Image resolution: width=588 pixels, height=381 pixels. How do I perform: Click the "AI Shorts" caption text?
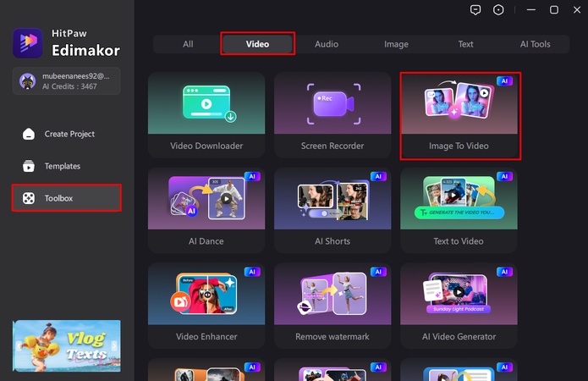pyautogui.click(x=332, y=241)
